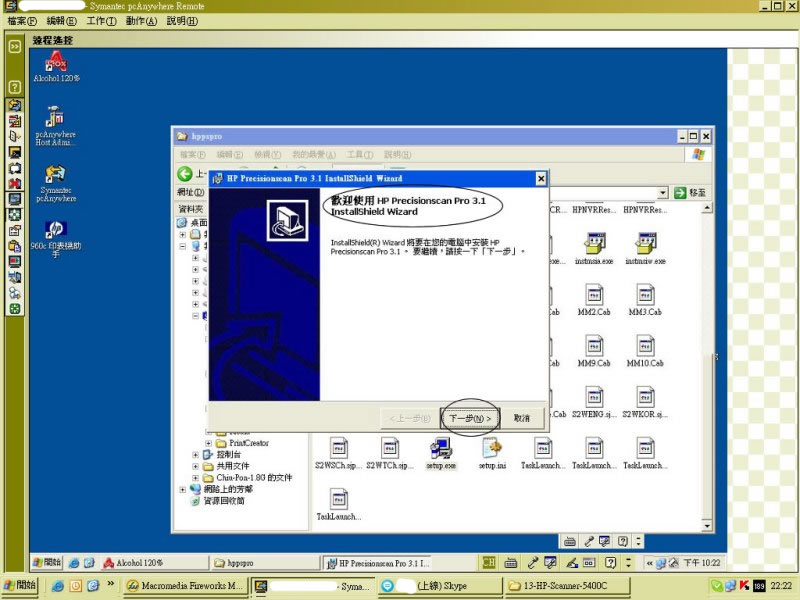
Task: Click the keyboard icon on the floating language bar
Action: point(570,541)
